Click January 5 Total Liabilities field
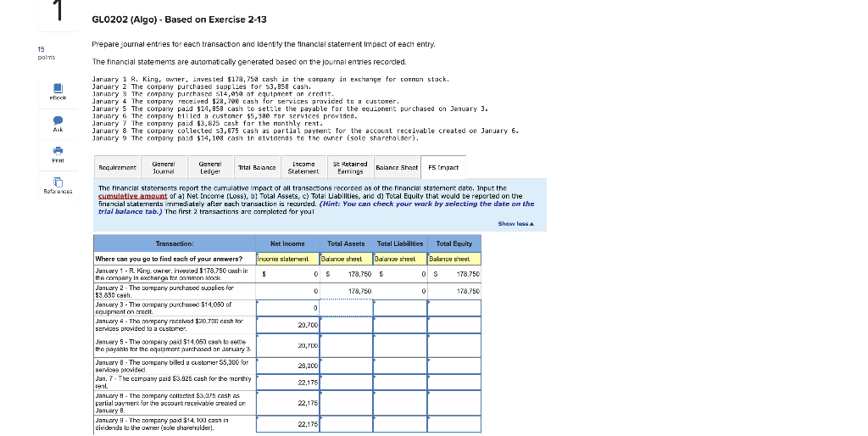 pyautogui.click(x=400, y=345)
